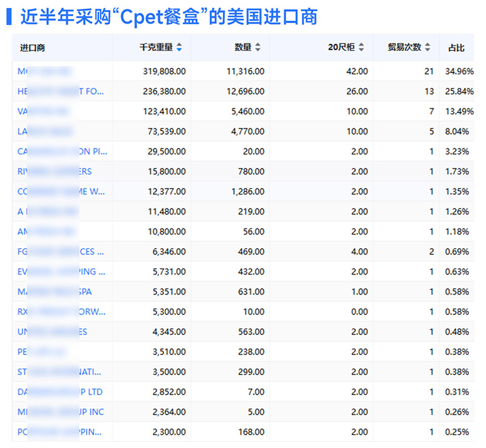Open importer link starting with PE
This screenshot has height=448, width=486.
pos(41,352)
